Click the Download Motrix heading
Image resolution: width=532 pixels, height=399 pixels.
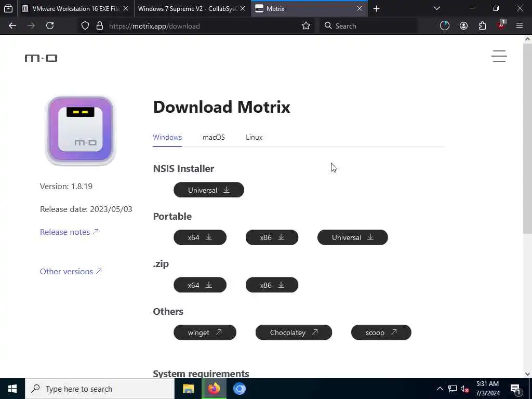(221, 107)
